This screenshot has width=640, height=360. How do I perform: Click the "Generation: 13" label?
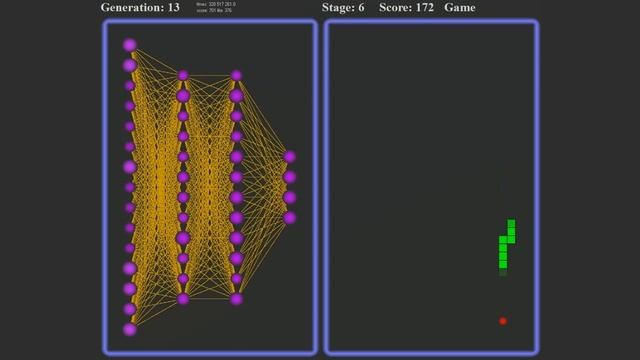coord(140,7)
